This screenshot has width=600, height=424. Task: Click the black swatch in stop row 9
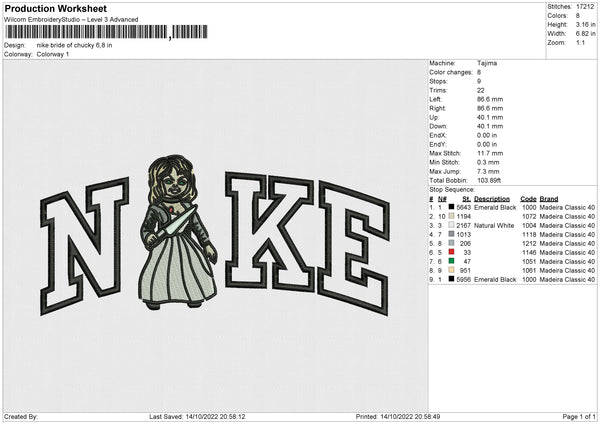(452, 279)
